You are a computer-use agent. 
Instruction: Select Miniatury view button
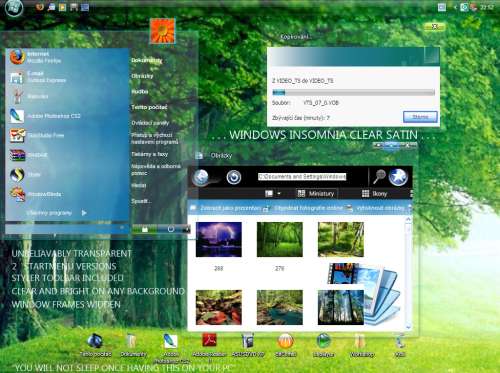(x=316, y=194)
